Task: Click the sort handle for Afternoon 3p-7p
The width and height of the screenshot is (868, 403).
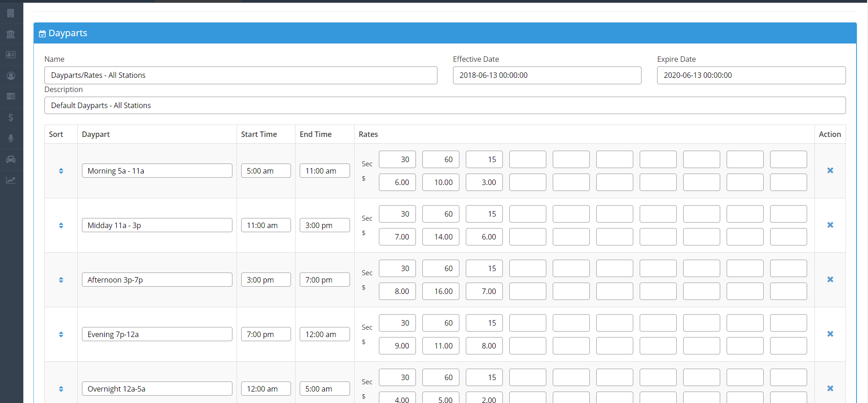Action: [x=61, y=280]
